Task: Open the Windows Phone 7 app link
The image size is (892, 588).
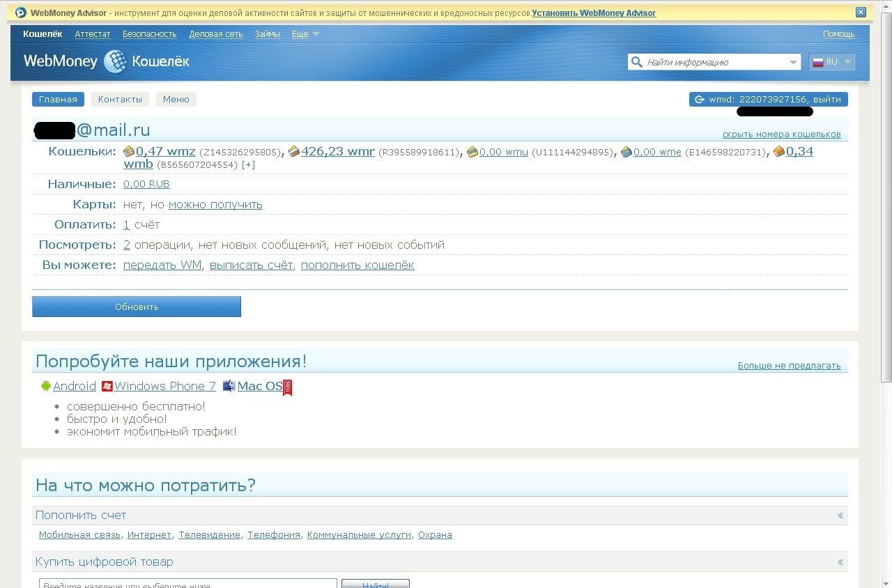Action: tap(165, 386)
